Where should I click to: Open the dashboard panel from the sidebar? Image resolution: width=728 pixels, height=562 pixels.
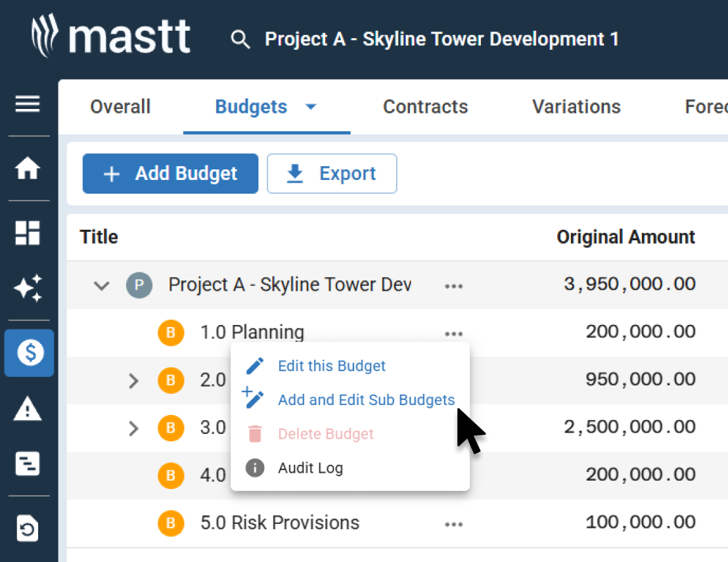(29, 233)
